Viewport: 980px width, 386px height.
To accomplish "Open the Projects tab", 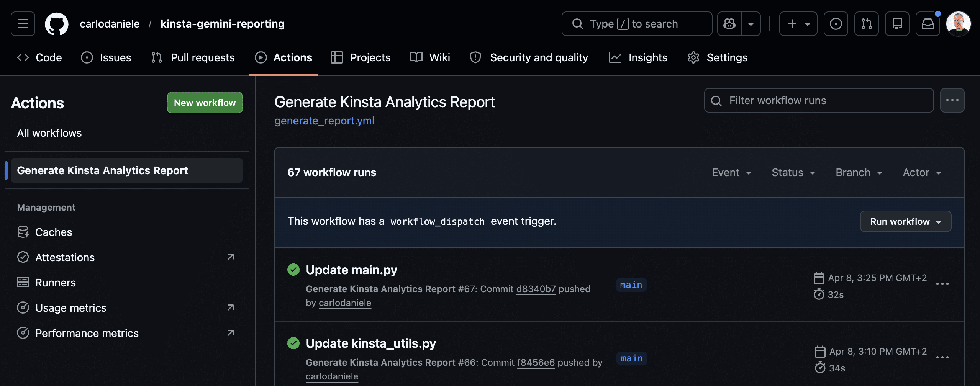I will click(361, 57).
